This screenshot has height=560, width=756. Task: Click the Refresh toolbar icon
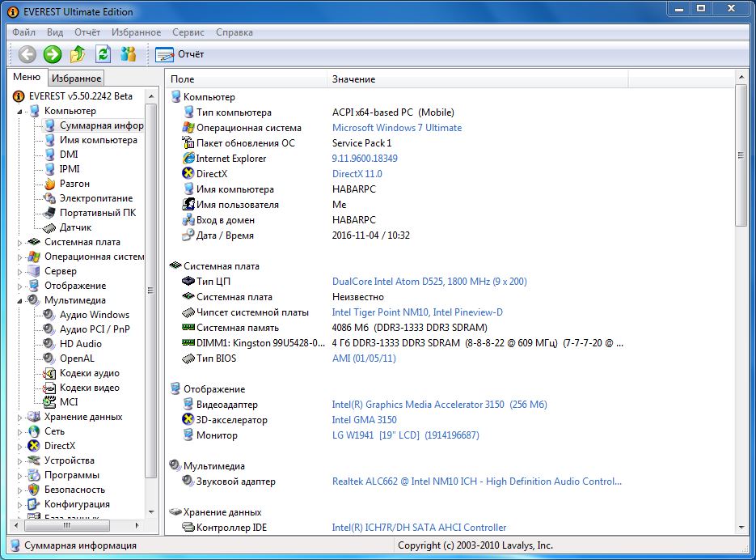tap(103, 54)
